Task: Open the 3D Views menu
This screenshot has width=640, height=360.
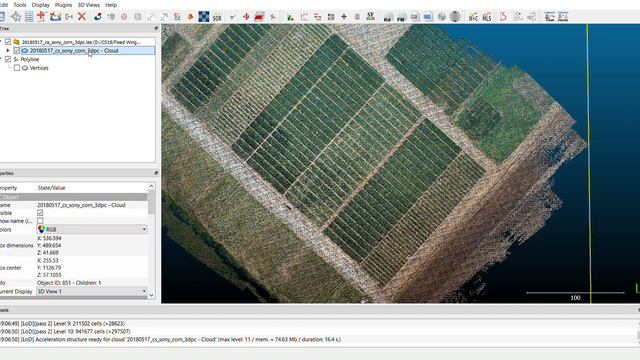Action: [89, 5]
